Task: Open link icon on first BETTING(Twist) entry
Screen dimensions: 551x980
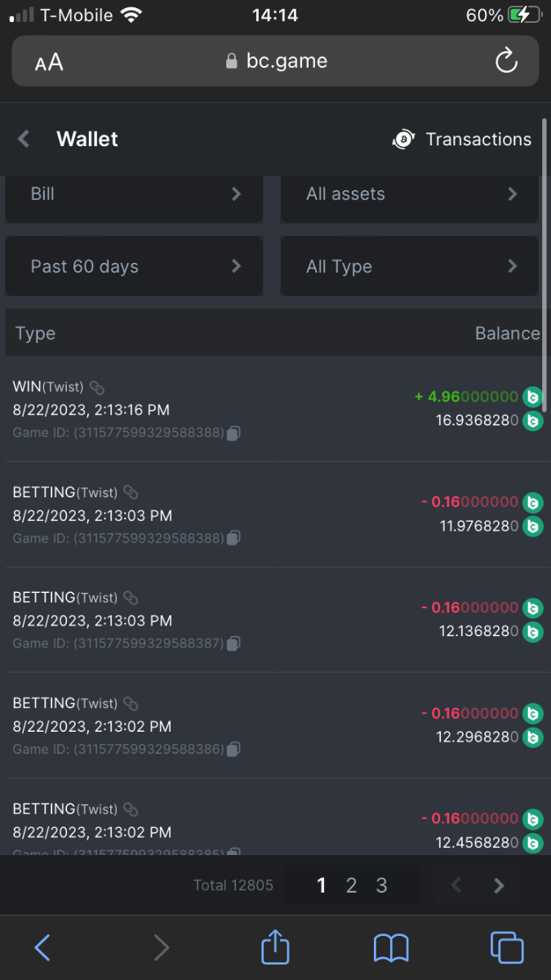Action: click(x=131, y=492)
